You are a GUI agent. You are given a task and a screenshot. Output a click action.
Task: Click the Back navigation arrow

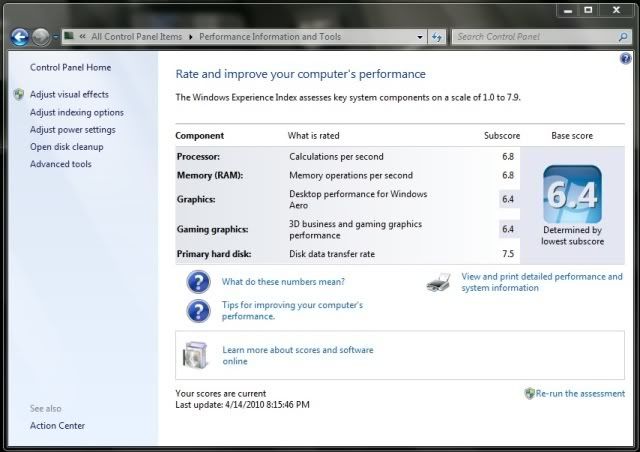[20, 37]
